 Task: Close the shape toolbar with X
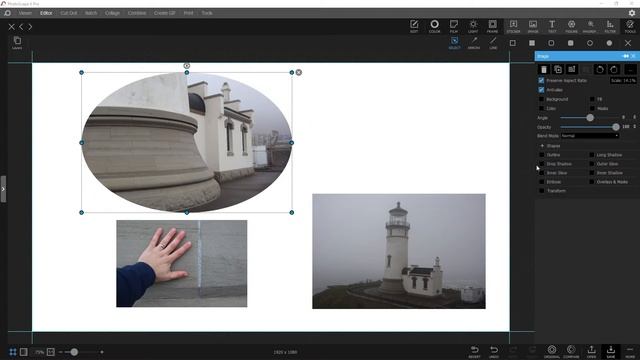[x=628, y=43]
